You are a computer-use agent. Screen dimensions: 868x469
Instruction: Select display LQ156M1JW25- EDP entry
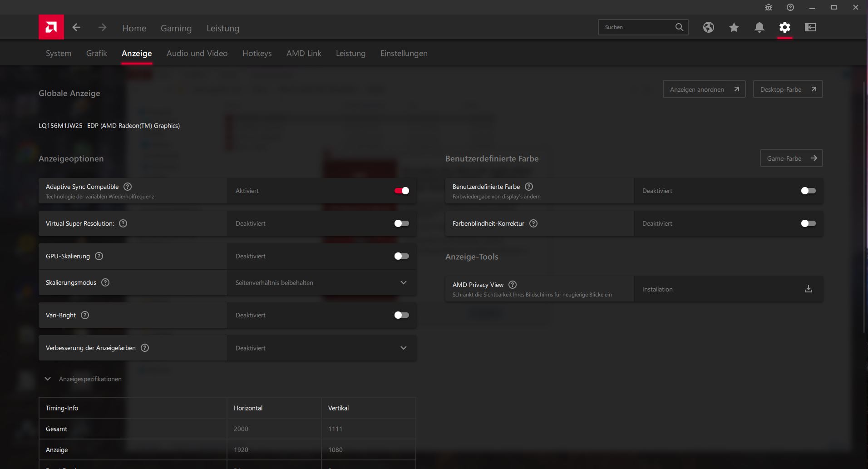tap(109, 126)
